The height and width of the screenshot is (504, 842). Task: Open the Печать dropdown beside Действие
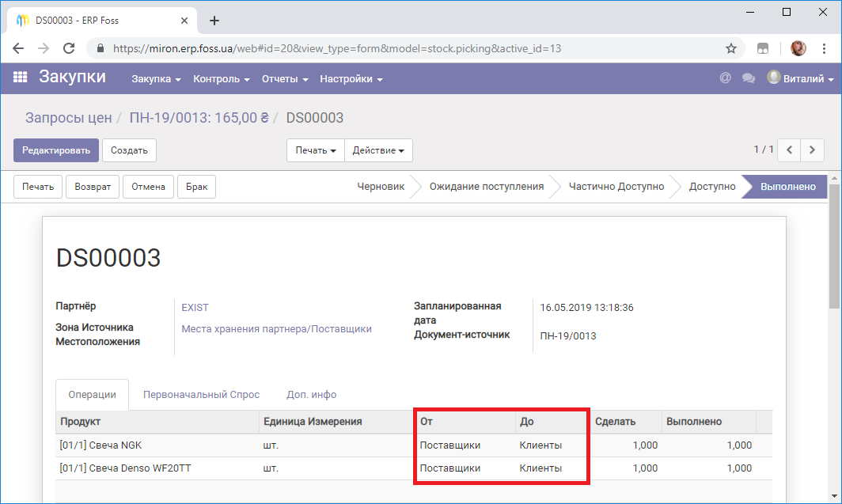(x=316, y=150)
